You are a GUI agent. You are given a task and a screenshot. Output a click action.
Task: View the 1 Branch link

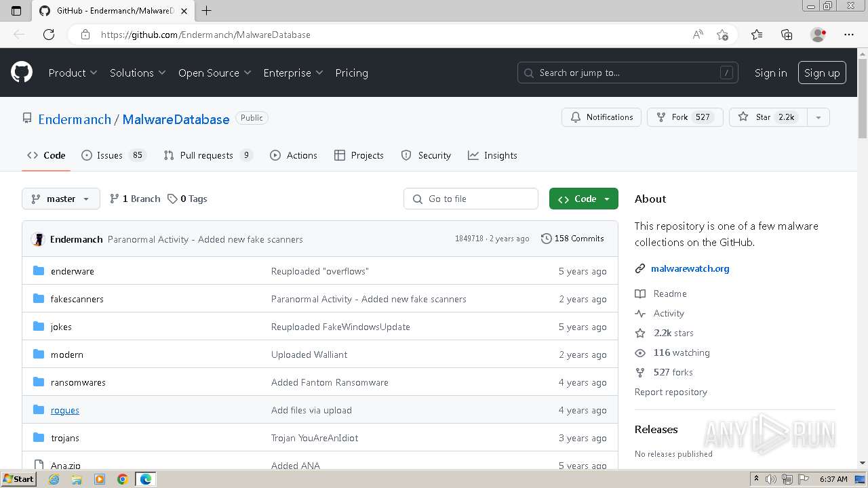(135, 199)
